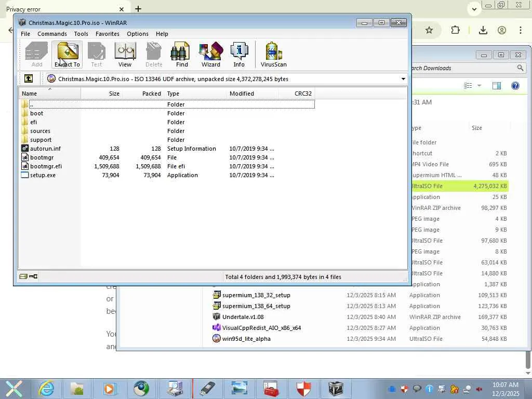Open browser extensions puzzle icon
Image resolution: width=532 pixels, height=399 pixels.
[455, 30]
